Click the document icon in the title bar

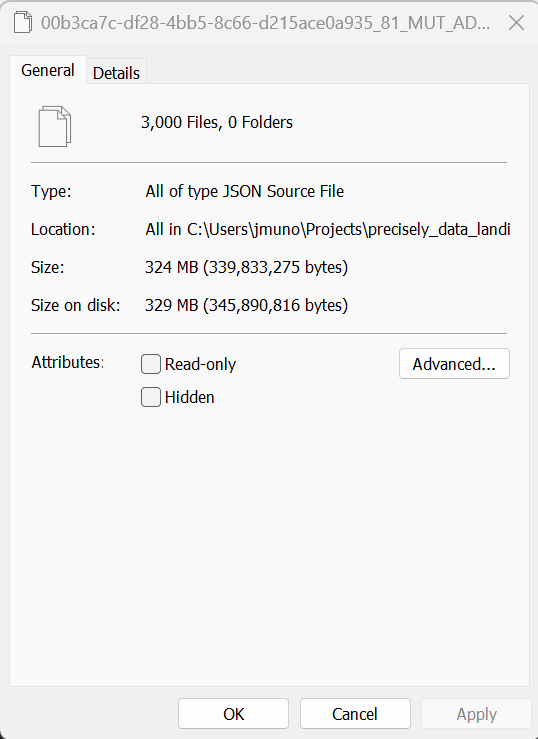[x=22, y=22]
